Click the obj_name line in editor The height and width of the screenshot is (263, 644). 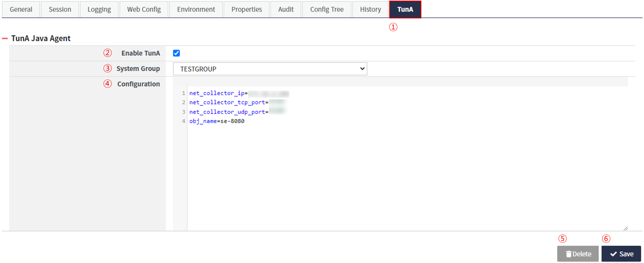point(216,121)
